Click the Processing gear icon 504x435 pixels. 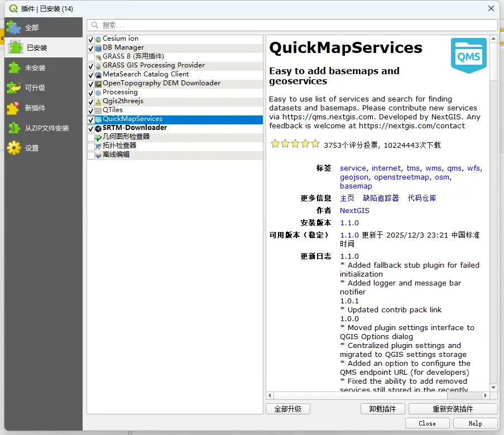[x=98, y=93]
